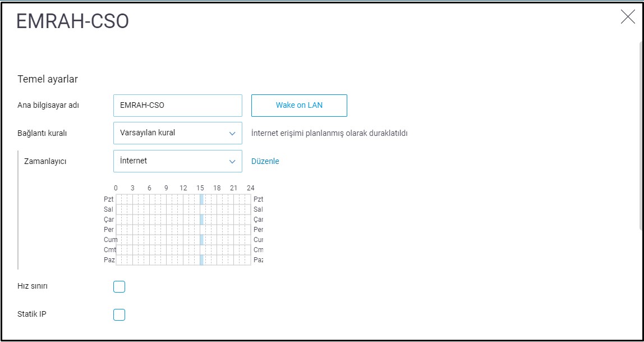This screenshot has height=342, width=644.
Task: Toggle the Statik IP checkbox
Action: 119,314
